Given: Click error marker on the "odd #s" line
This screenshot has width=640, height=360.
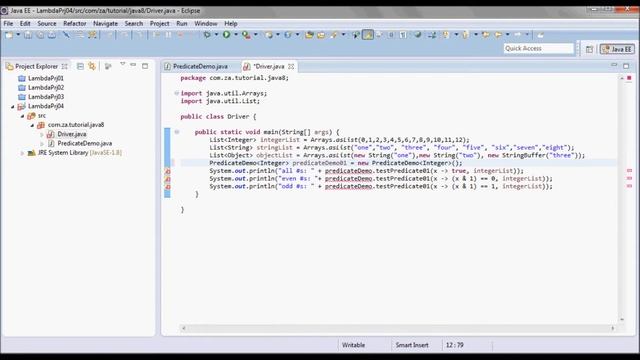Looking at the screenshot, I should tap(167, 187).
